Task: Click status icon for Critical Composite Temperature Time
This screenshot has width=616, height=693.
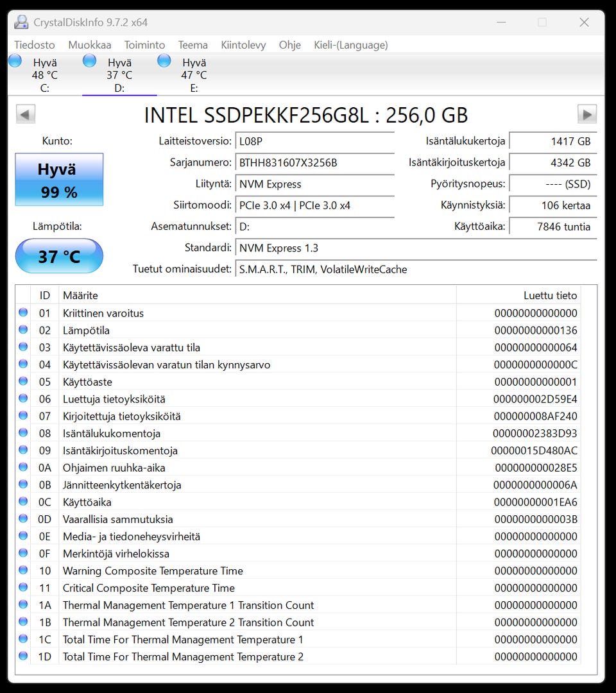Action: tap(23, 587)
